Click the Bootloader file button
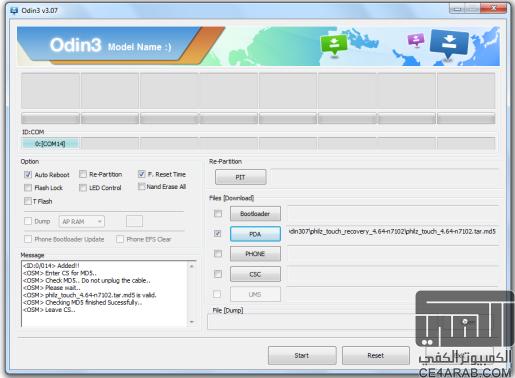Image resolution: width=515 pixels, height=378 pixels. pyautogui.click(x=255, y=214)
